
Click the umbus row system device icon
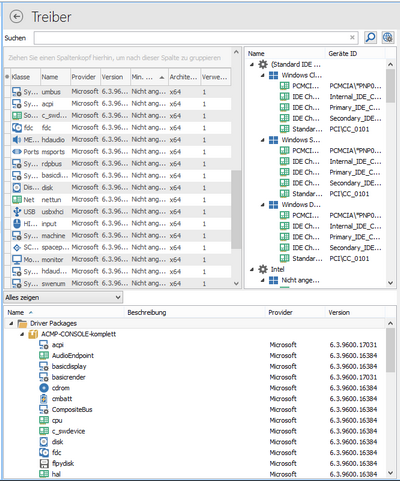pos(17,92)
